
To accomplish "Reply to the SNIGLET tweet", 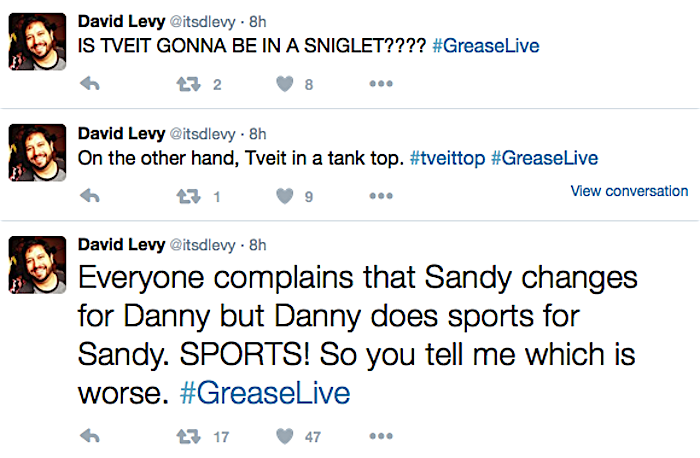I will tap(90, 85).
